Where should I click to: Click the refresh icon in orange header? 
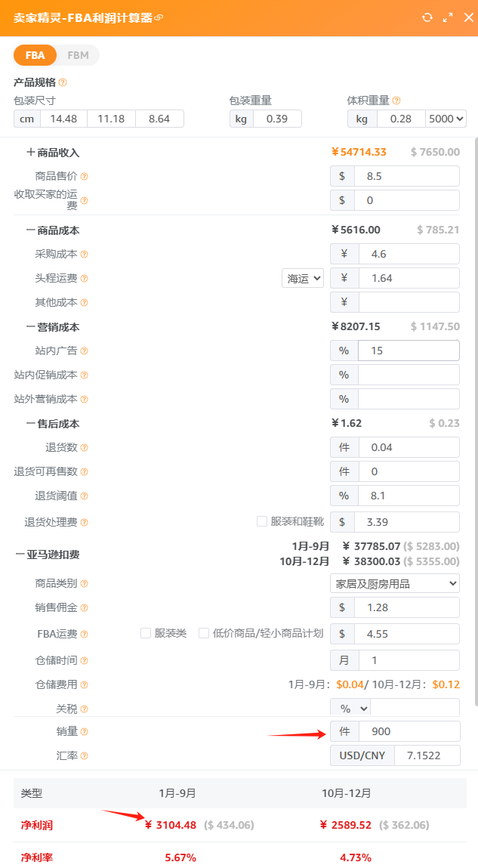(x=427, y=17)
